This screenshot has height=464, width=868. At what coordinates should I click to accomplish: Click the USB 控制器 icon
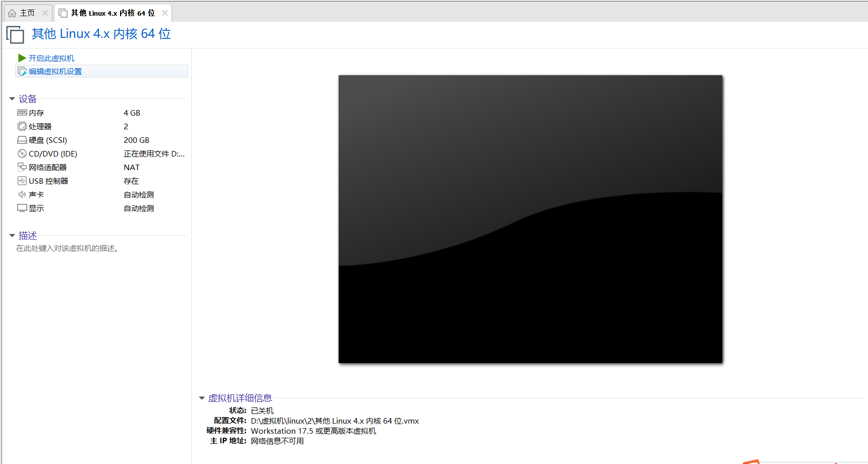pos(22,181)
